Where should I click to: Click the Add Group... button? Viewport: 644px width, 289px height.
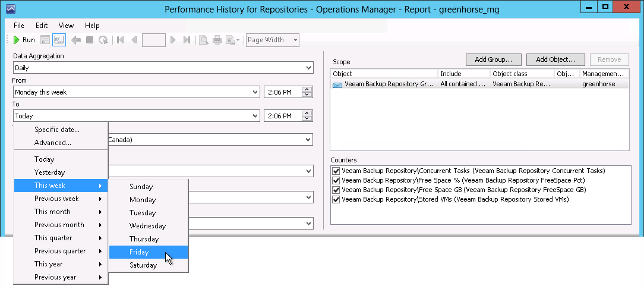(494, 59)
